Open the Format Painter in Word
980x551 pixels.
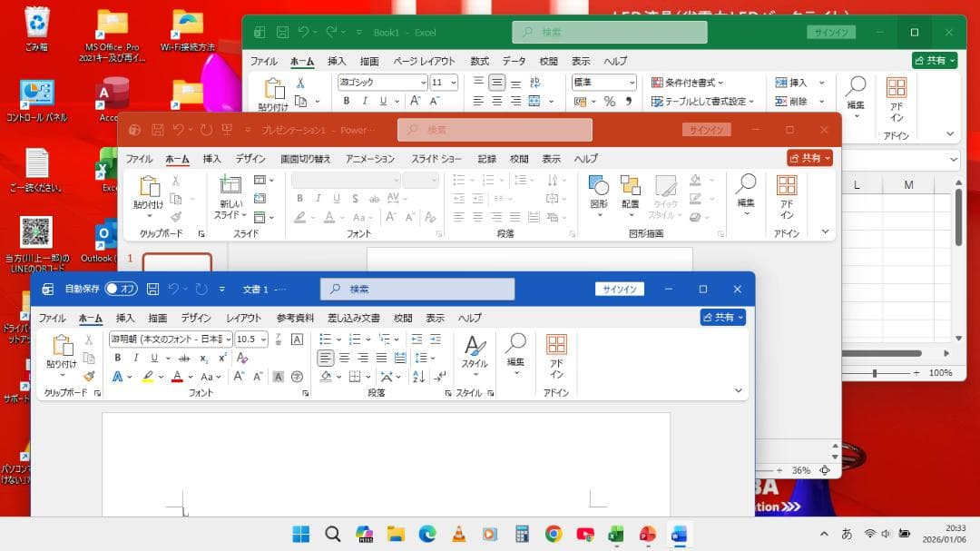click(x=88, y=375)
